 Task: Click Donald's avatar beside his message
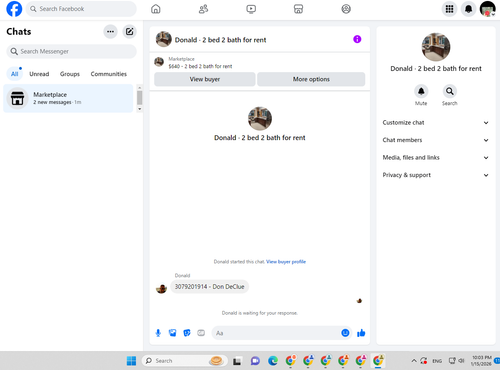point(161,288)
